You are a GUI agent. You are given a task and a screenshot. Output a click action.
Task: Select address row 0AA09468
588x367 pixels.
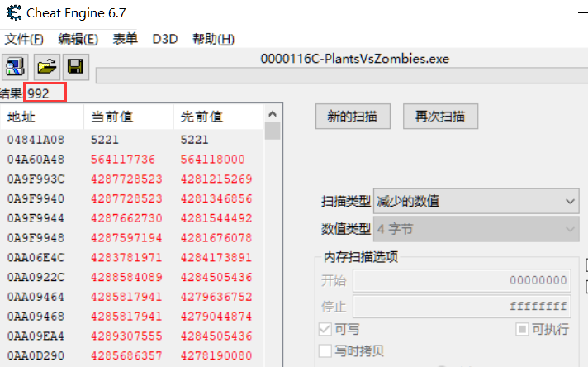coord(132,317)
